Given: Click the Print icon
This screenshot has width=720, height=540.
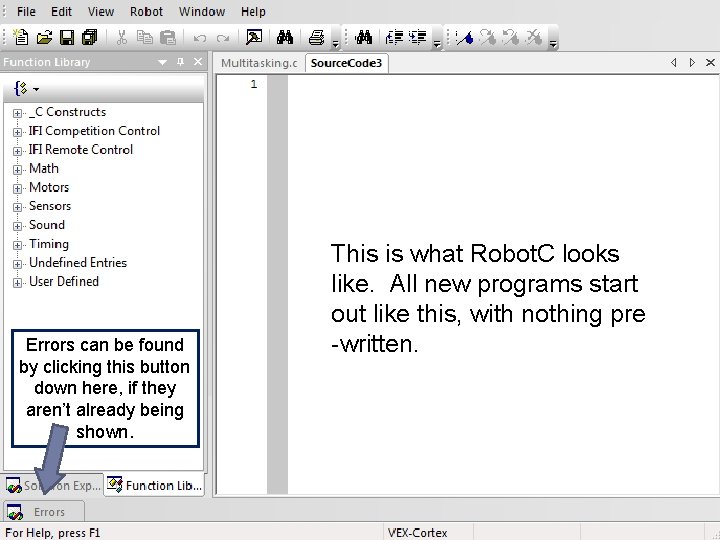Looking at the screenshot, I should point(316,37).
